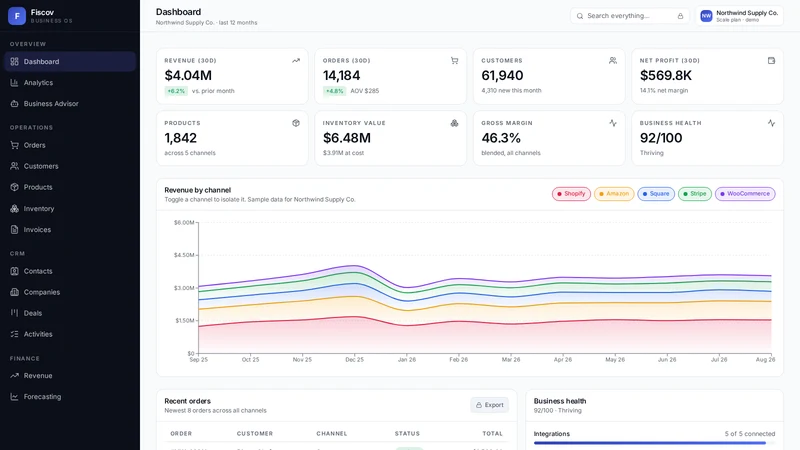
Task: Click cart icon on Orders (30D) card
Action: (454, 61)
